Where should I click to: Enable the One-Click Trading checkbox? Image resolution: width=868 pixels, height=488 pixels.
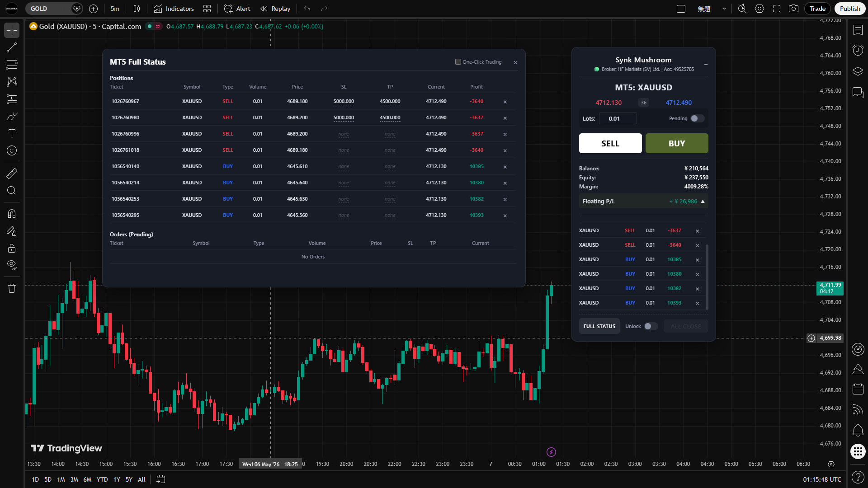[x=458, y=62]
